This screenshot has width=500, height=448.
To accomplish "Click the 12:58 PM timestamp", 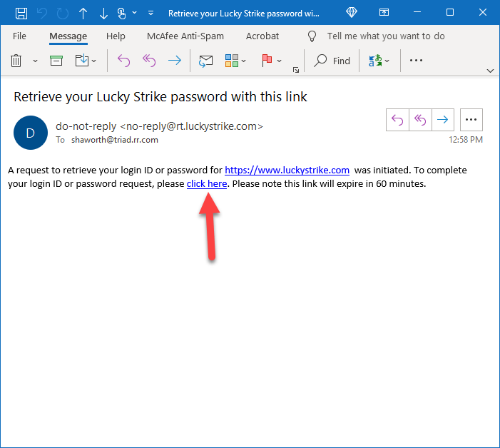I will 466,140.
